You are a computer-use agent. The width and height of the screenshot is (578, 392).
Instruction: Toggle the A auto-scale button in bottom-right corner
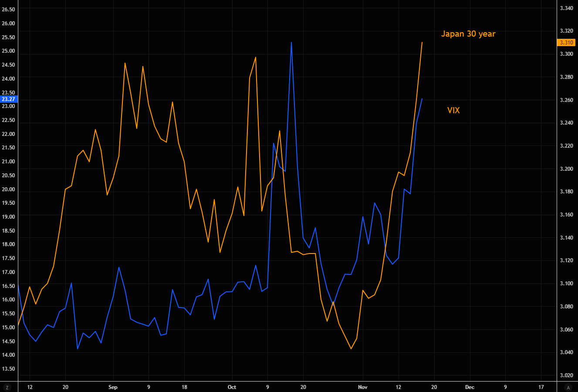(568, 387)
